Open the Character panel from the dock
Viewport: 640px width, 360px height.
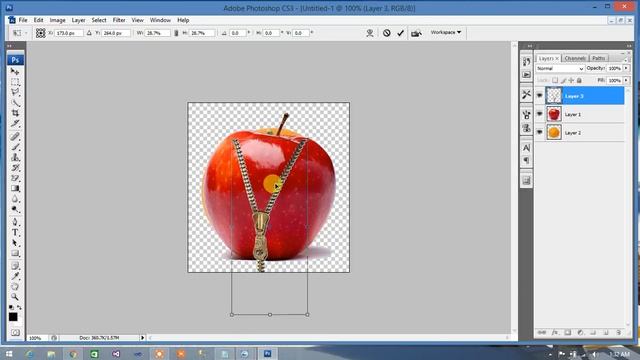[526, 147]
